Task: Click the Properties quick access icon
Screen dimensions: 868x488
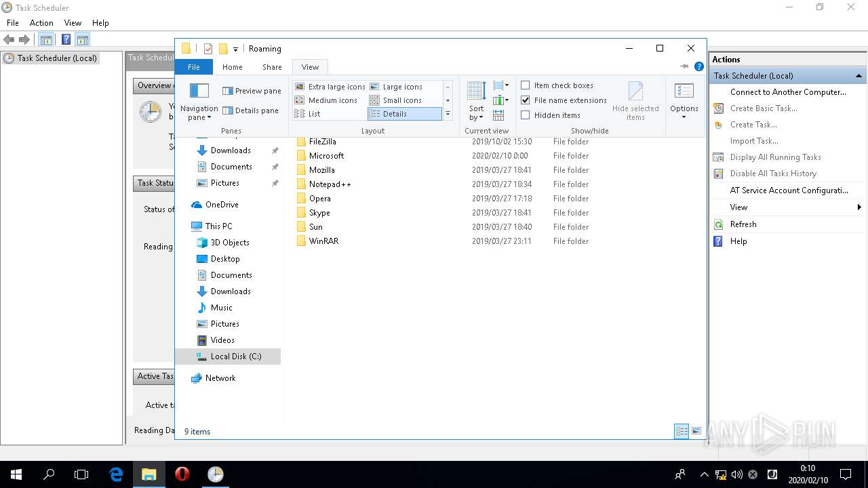Action: click(x=208, y=49)
